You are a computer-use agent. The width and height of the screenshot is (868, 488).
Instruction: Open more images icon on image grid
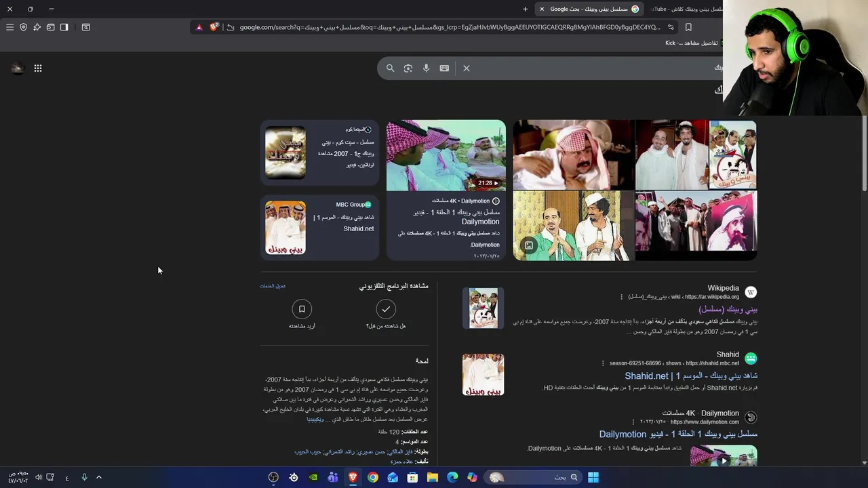click(529, 245)
